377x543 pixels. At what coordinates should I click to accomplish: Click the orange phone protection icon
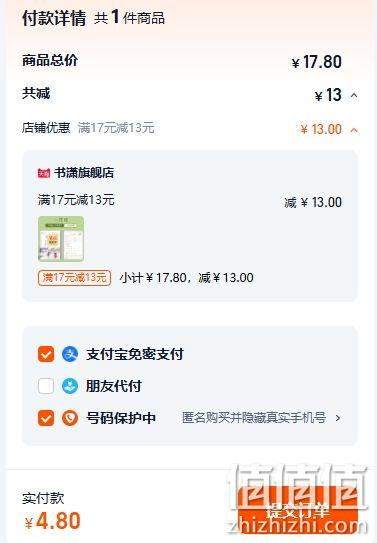tap(70, 418)
